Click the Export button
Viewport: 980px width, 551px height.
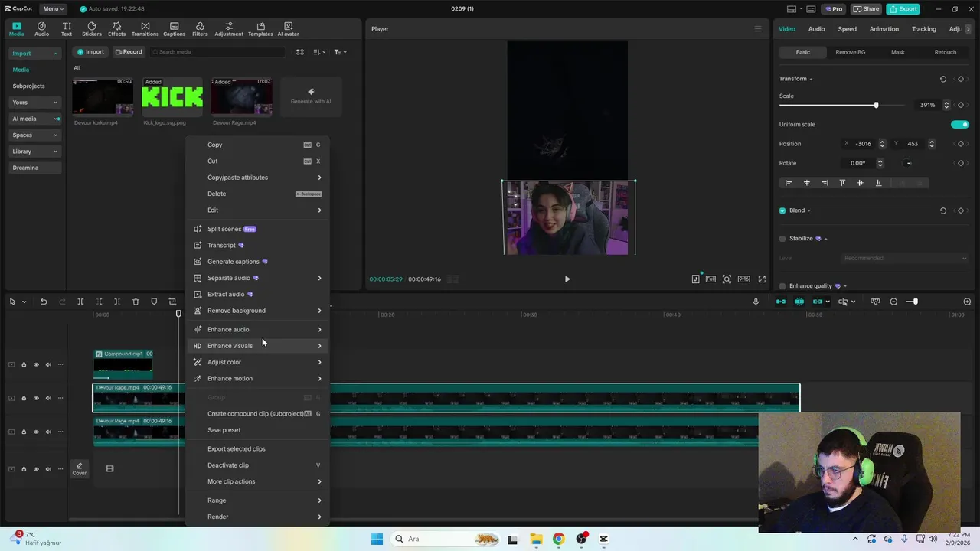click(x=903, y=9)
